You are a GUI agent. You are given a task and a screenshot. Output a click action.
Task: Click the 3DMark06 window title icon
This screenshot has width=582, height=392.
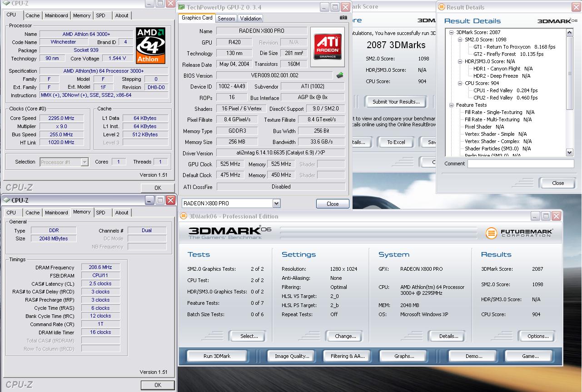coord(184,216)
